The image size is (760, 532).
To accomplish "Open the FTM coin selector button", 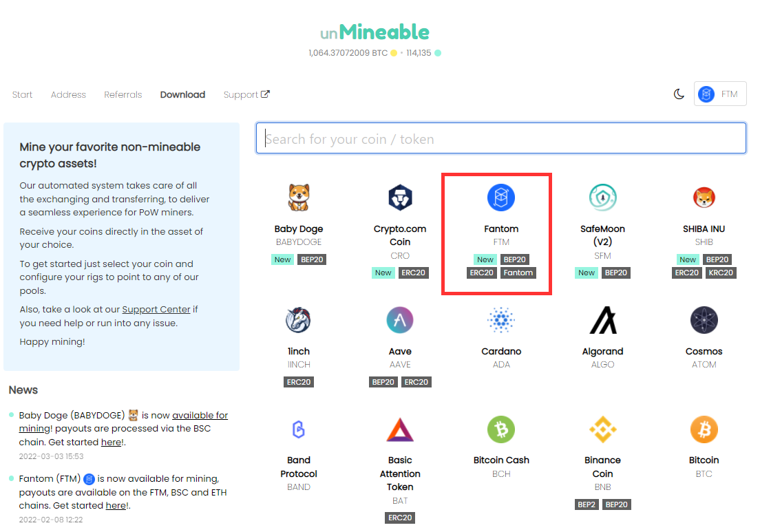I will pyautogui.click(x=720, y=94).
